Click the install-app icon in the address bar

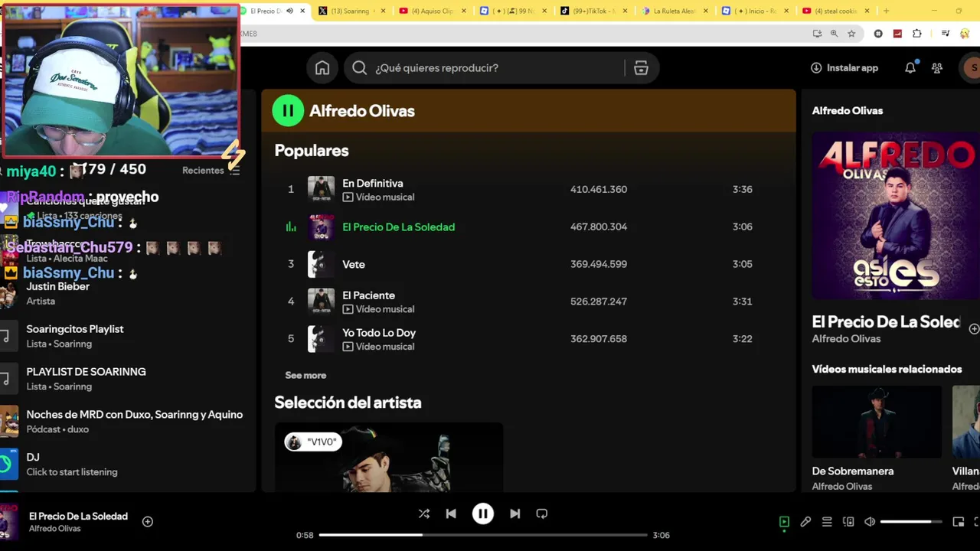point(818,34)
